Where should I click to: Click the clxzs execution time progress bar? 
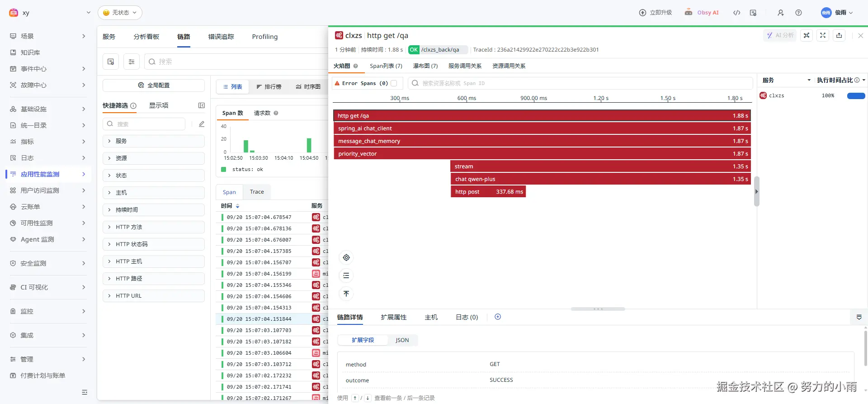tap(856, 96)
